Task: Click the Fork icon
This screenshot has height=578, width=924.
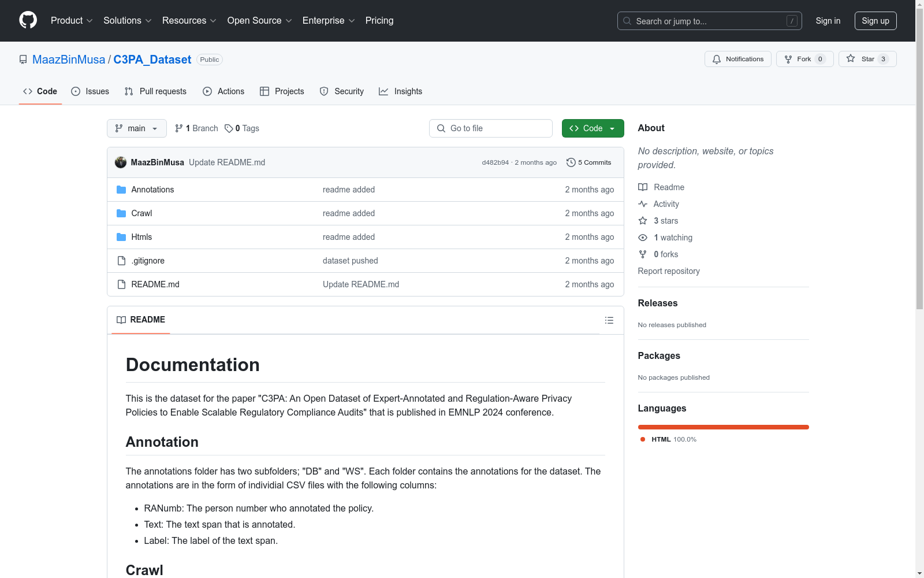Action: tap(788, 59)
